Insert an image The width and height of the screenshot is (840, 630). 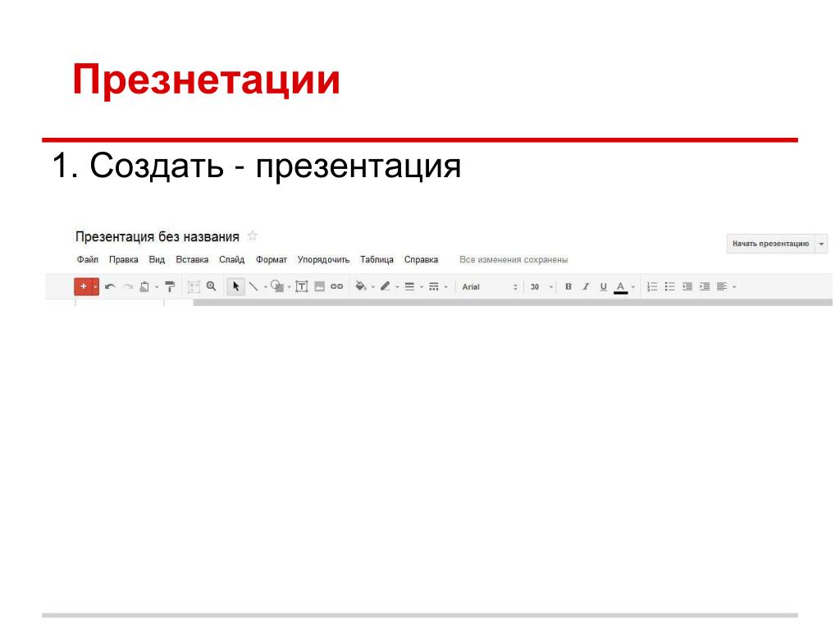click(319, 286)
